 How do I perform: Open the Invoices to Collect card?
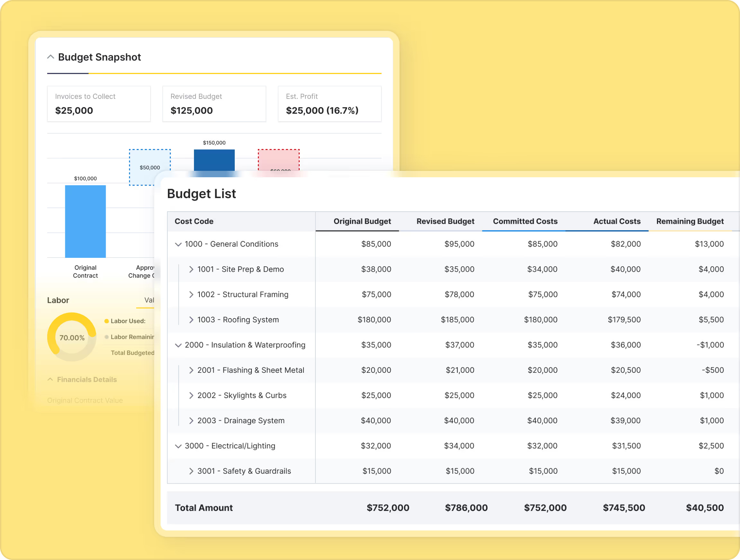(99, 104)
